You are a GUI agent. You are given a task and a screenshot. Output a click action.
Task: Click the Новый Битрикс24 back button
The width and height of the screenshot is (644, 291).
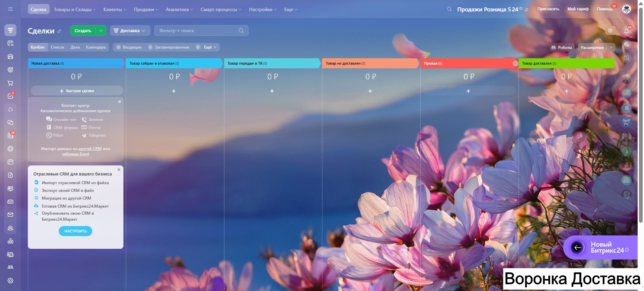tap(578, 247)
